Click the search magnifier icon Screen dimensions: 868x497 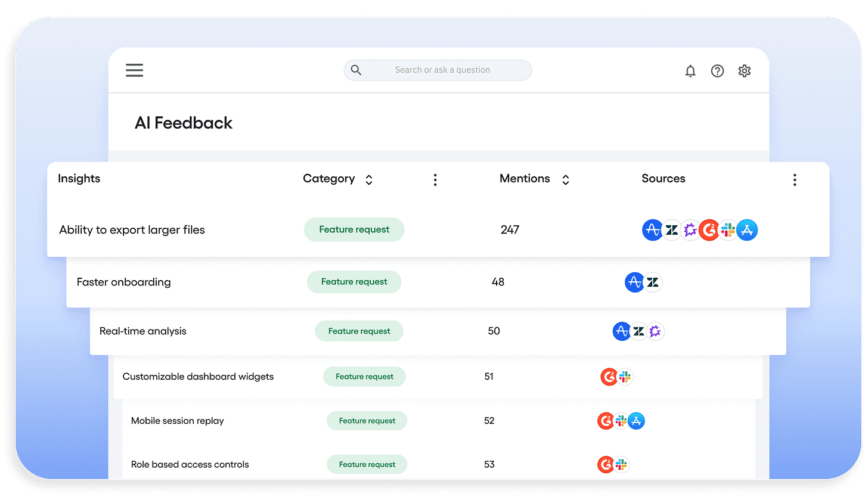356,70
